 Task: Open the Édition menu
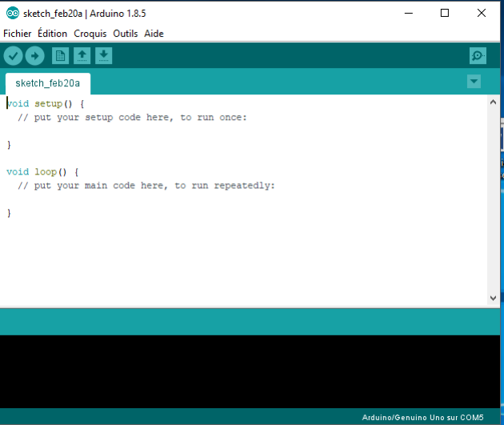(52, 34)
